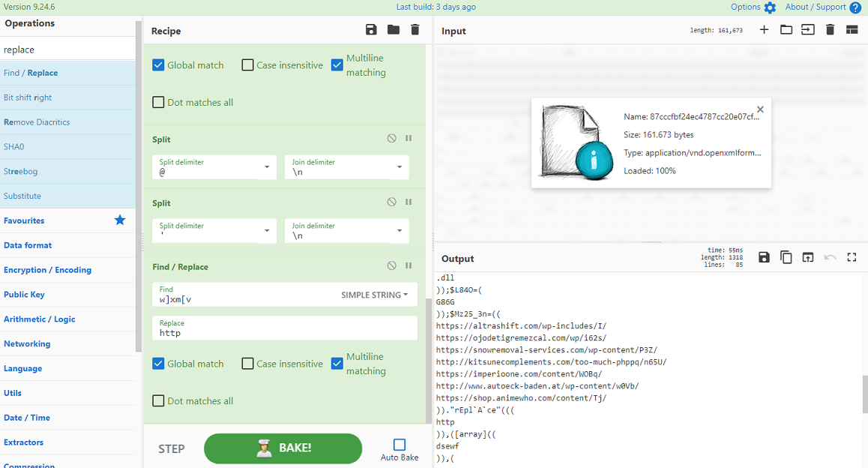Open folder as input
This screenshot has width=868, height=468.
(x=786, y=30)
